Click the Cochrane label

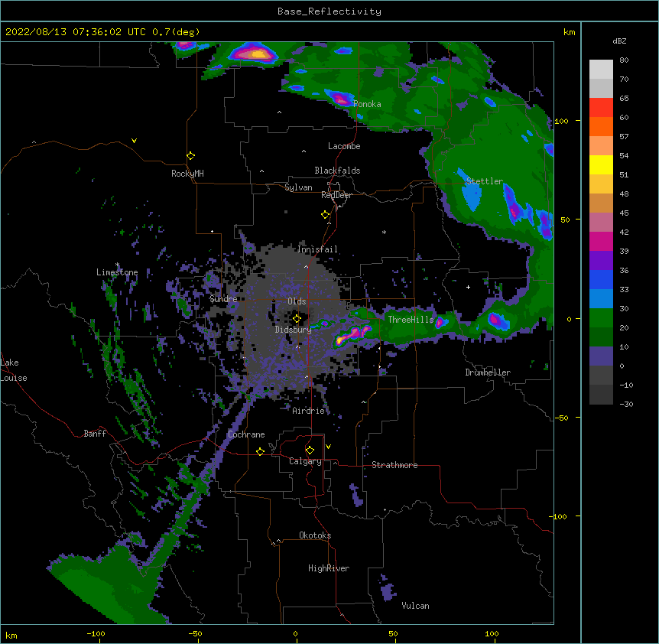[x=246, y=434]
